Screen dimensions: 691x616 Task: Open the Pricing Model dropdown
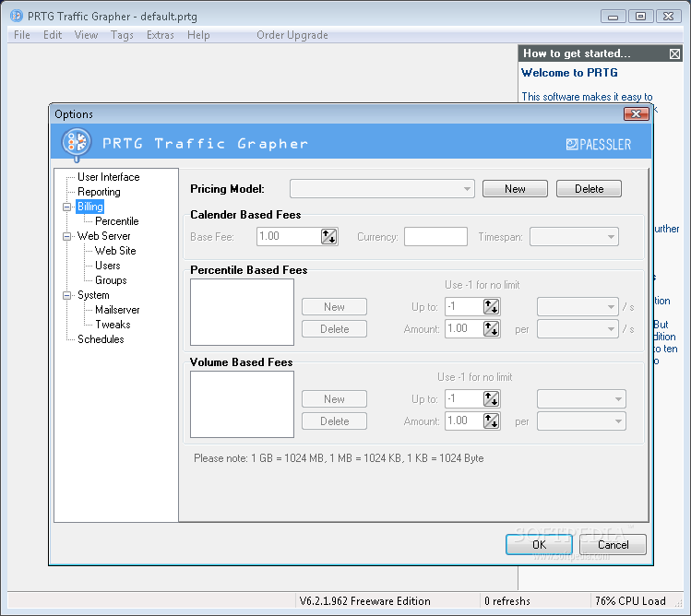click(382, 189)
